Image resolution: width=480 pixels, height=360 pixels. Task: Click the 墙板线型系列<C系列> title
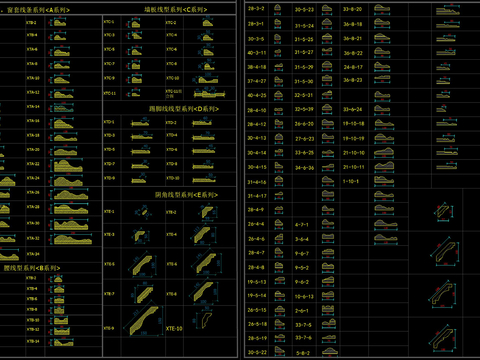[176, 10]
